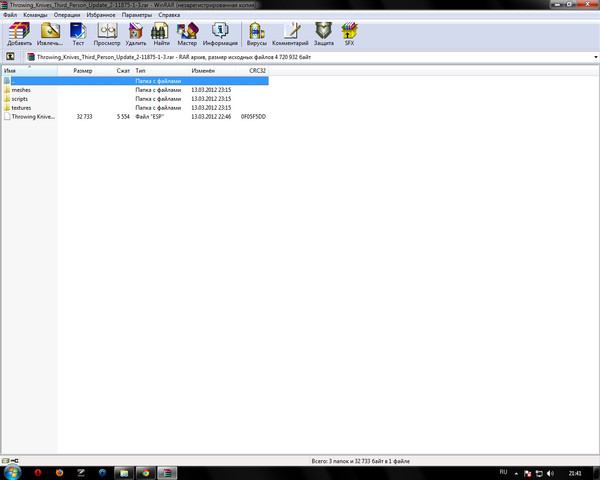
Task: Sort by the Размер column header
Action: click(76, 70)
